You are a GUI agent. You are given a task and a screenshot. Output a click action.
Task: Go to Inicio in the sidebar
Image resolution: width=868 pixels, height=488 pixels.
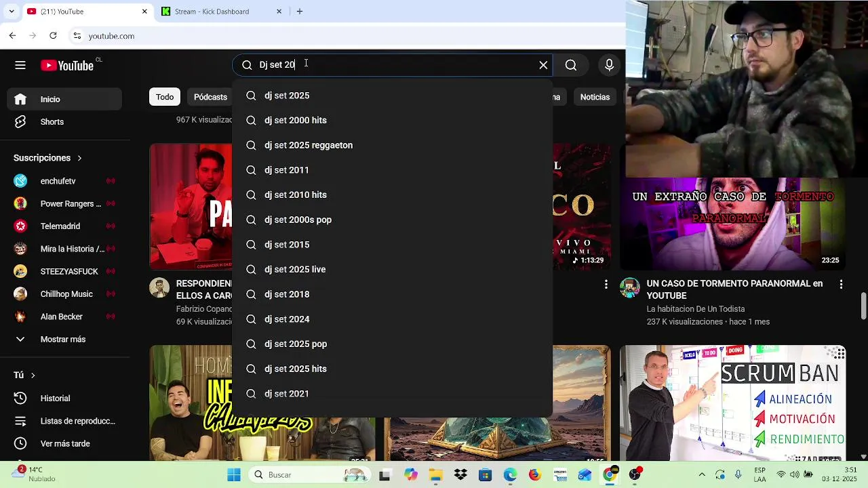click(x=65, y=99)
